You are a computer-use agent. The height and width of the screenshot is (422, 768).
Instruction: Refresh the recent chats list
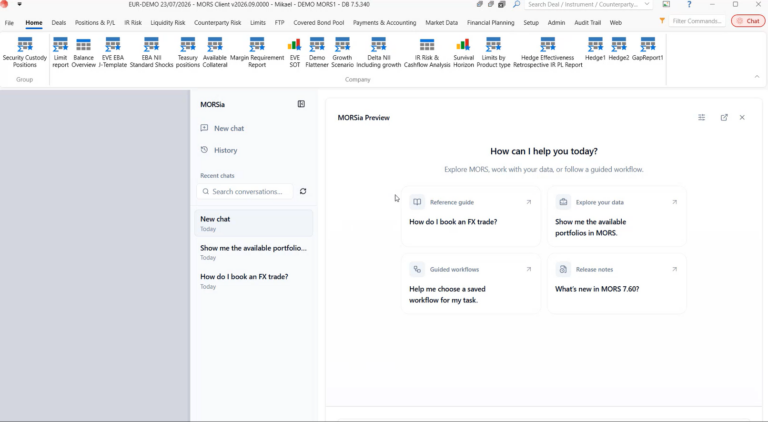point(303,191)
